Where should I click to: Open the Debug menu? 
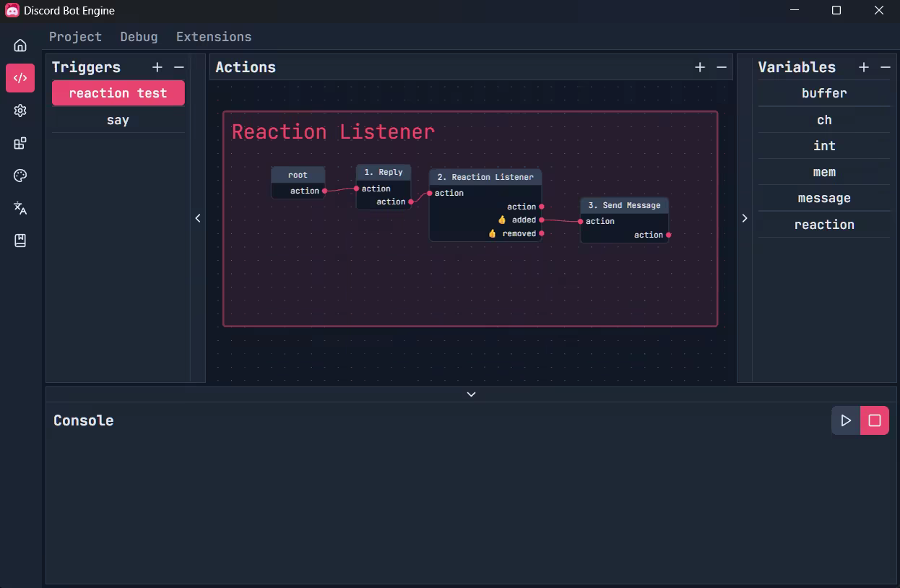pos(139,37)
